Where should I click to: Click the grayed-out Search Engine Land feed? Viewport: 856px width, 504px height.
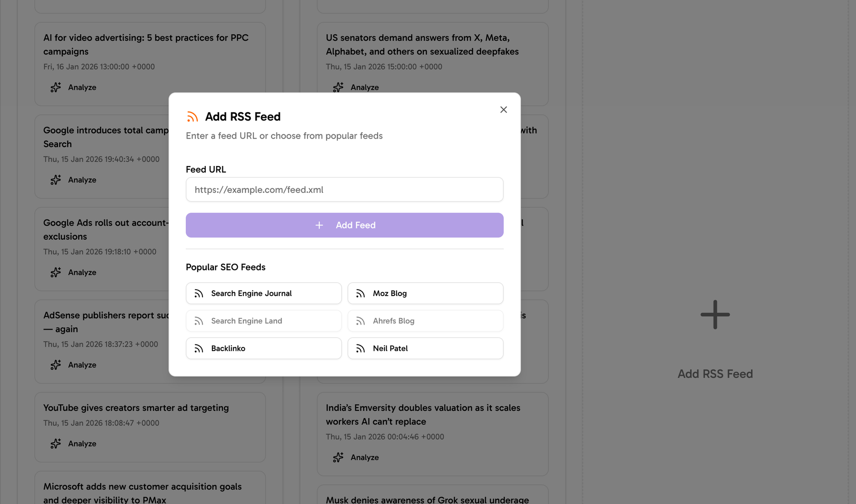click(263, 321)
